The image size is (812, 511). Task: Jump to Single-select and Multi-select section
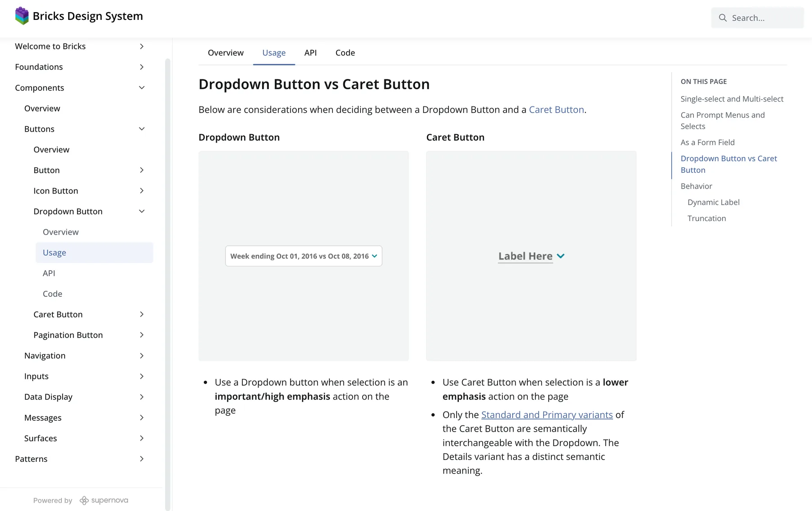[732, 99]
